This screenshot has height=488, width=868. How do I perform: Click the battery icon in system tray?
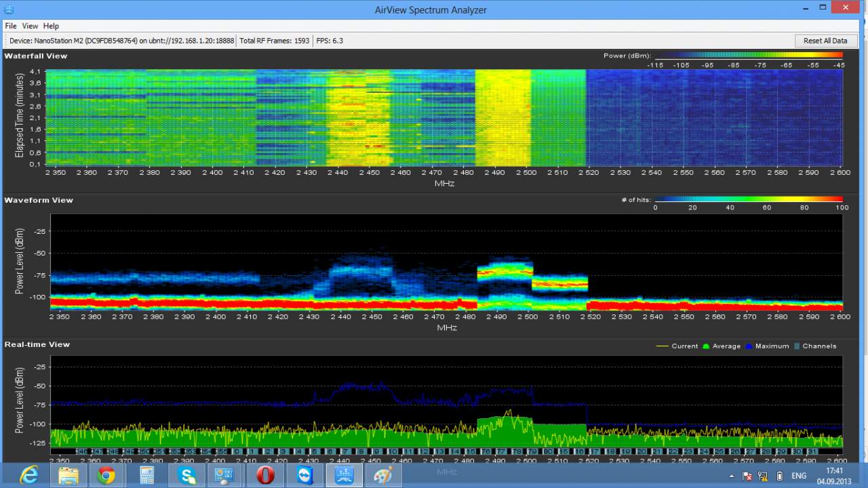[x=779, y=476]
